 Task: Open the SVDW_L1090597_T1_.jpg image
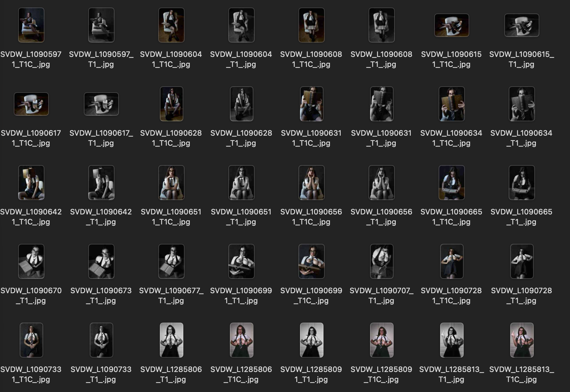[101, 25]
